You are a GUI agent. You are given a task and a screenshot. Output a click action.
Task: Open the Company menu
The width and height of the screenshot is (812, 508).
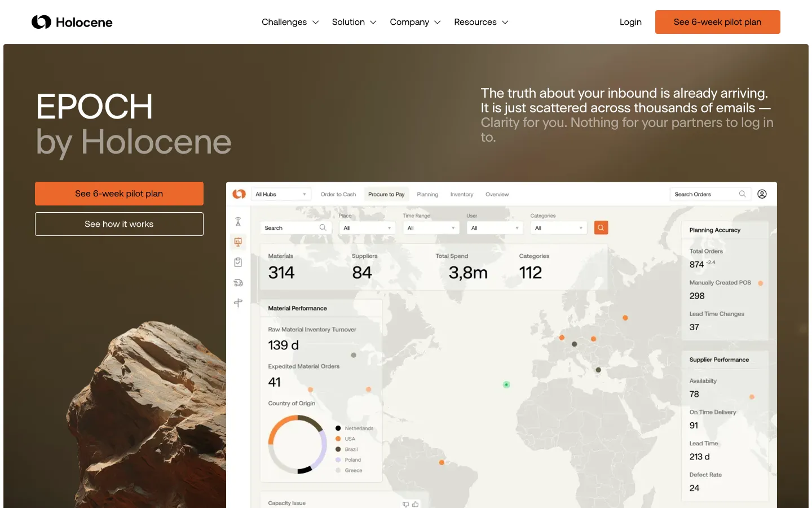[415, 22]
